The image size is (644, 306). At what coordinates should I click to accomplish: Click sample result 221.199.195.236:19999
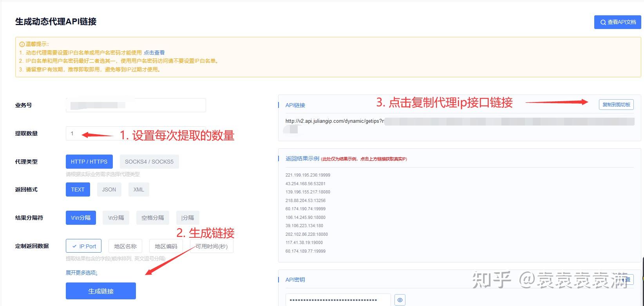(x=308, y=175)
